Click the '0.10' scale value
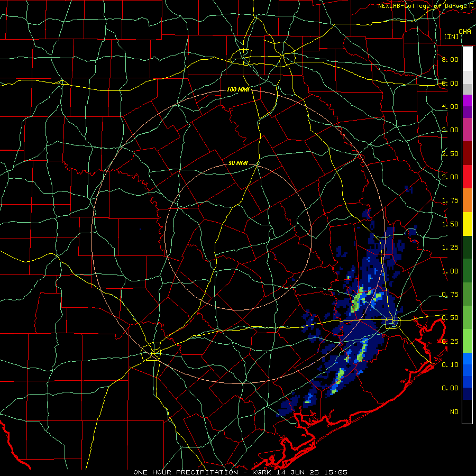The image size is (476, 476). (x=450, y=365)
